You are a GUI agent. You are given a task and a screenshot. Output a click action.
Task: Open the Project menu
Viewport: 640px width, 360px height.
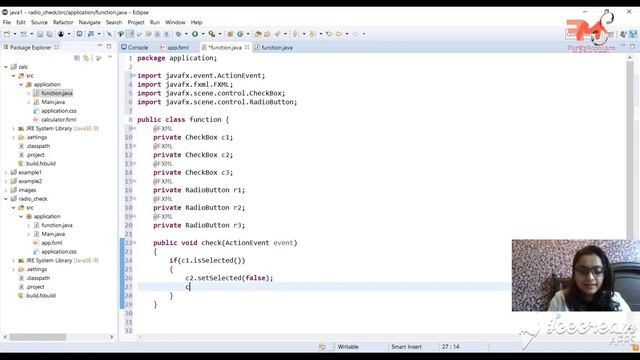click(136, 22)
